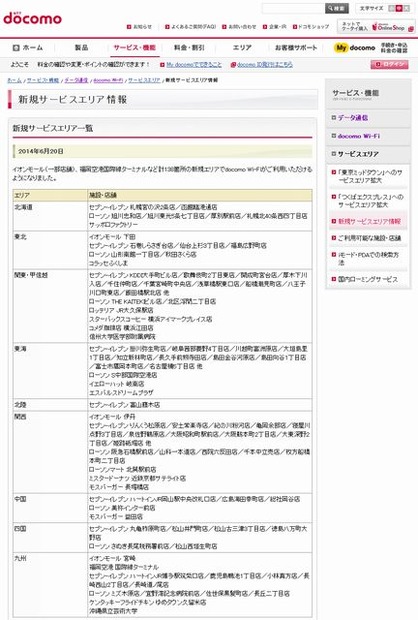Go to the ホーム navigation tab

coord(28,48)
